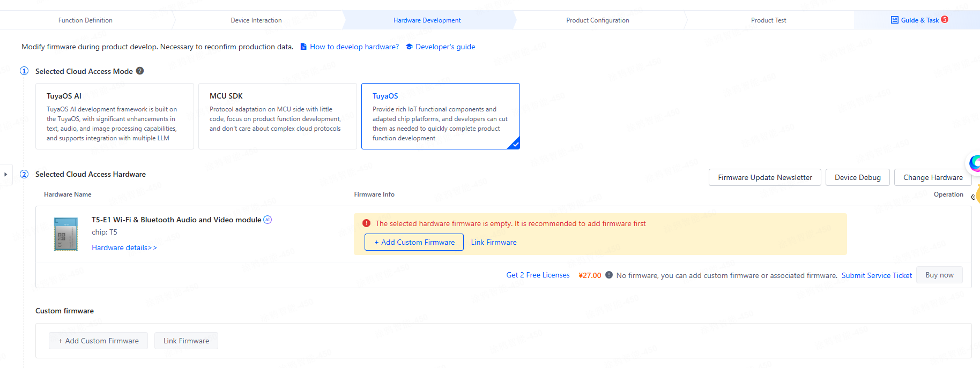Viewport: 980px width, 368px height.
Task: Click the AI badge next to T5-E1 module name
Action: coord(268,220)
